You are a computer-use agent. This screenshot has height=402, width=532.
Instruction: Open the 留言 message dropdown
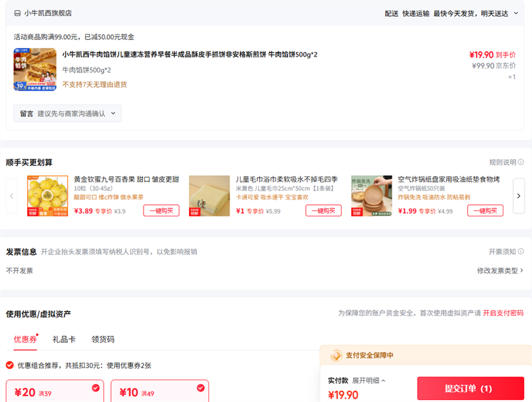[x=67, y=114]
